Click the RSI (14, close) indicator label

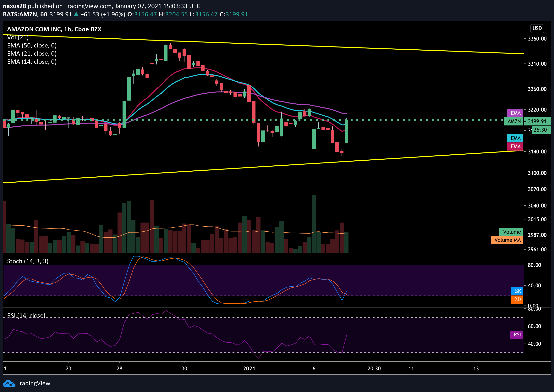[26, 316]
